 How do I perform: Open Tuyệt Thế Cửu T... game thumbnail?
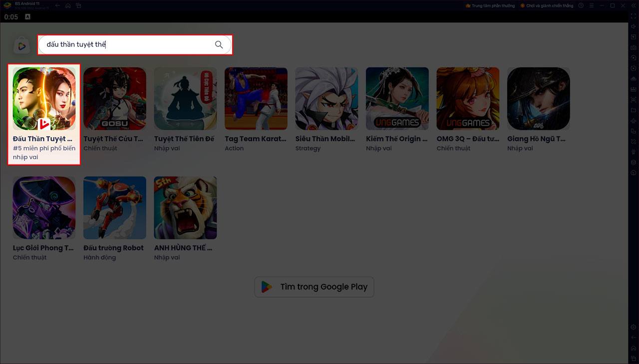coord(115,99)
